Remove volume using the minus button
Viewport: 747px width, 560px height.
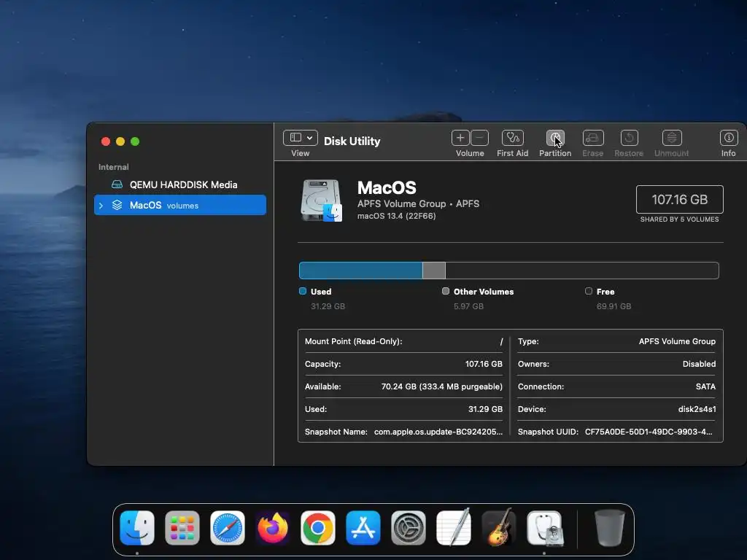(480, 138)
